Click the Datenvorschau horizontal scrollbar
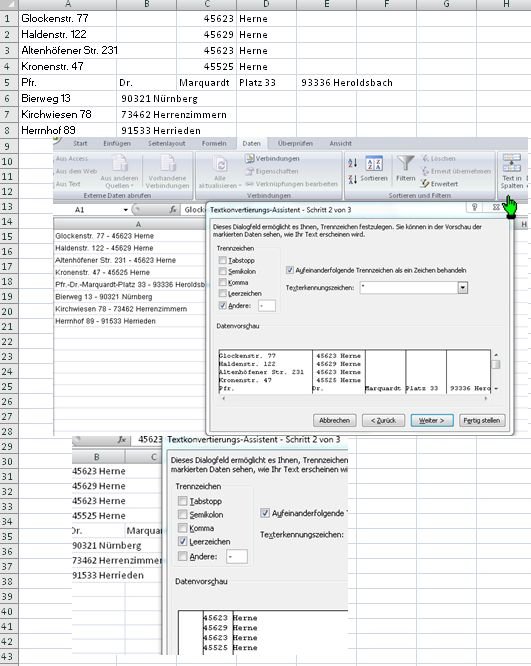Screen dimensions: 531x666 [354, 398]
